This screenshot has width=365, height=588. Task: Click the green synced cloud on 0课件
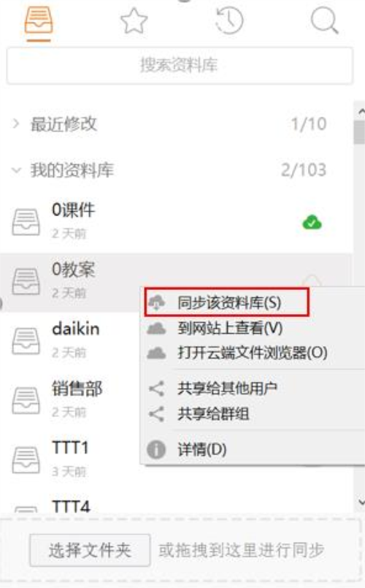point(312,222)
